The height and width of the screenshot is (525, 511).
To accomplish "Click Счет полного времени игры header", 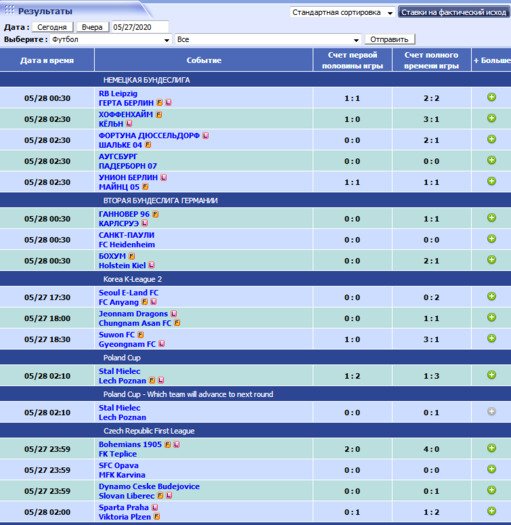I will pos(431,60).
